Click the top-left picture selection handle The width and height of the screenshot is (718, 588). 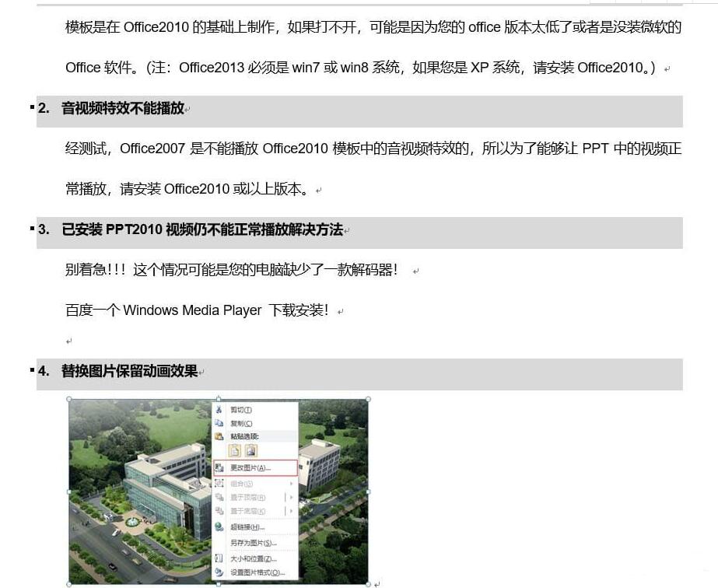(x=70, y=398)
